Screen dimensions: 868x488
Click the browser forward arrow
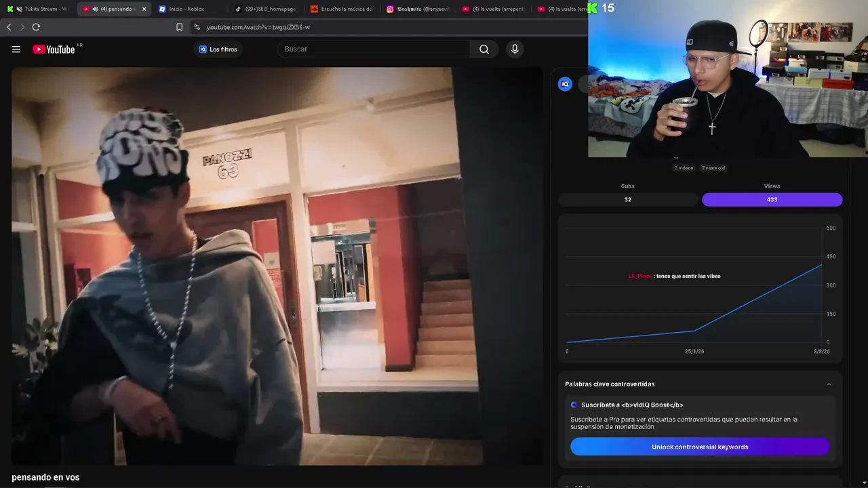coord(22,27)
